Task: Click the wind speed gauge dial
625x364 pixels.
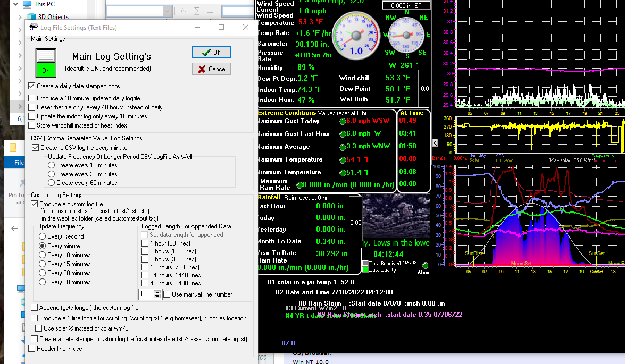Action: (x=356, y=36)
